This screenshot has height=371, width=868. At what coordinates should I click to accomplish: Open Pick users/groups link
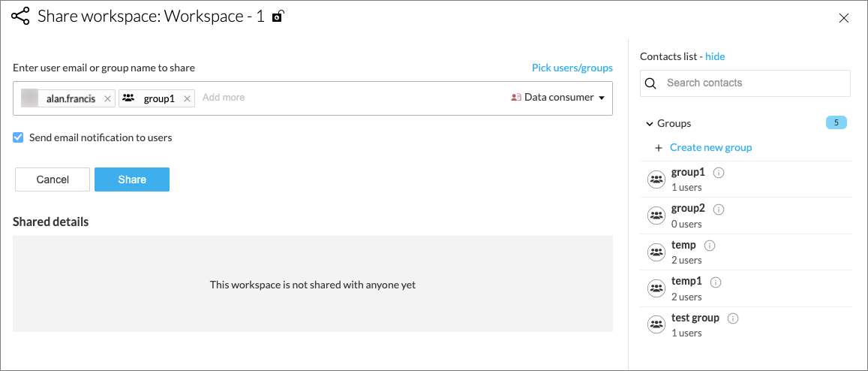coord(572,68)
